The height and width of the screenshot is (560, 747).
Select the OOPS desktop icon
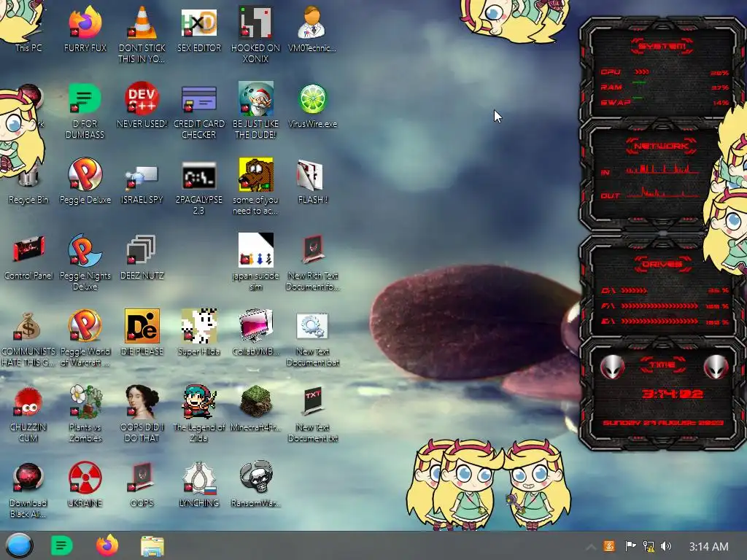(142, 484)
